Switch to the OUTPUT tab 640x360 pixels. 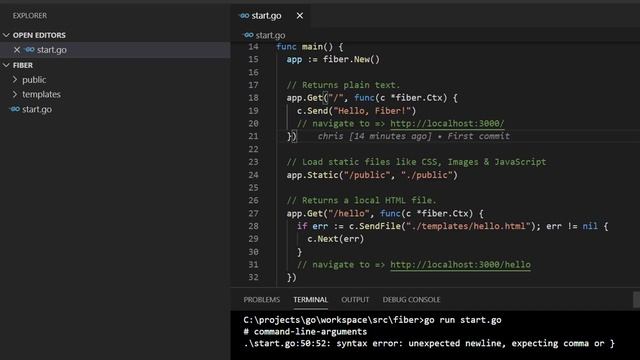[x=355, y=300]
